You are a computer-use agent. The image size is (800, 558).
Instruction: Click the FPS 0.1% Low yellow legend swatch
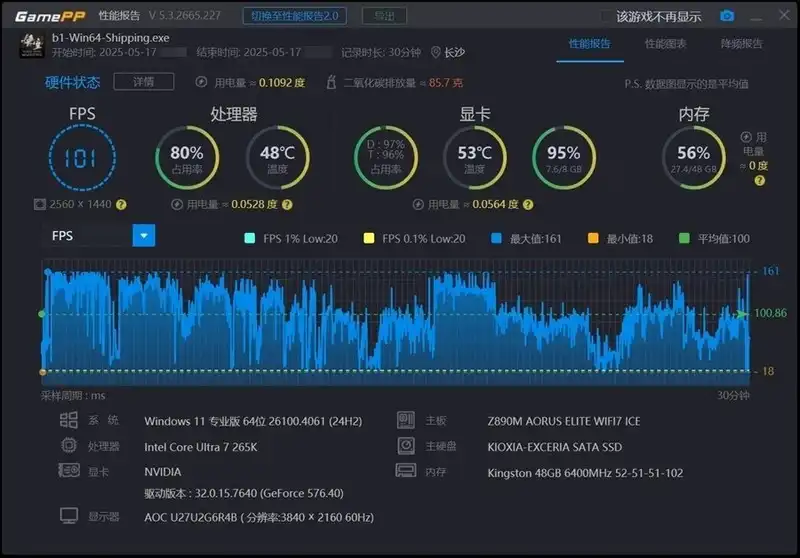(x=368, y=238)
